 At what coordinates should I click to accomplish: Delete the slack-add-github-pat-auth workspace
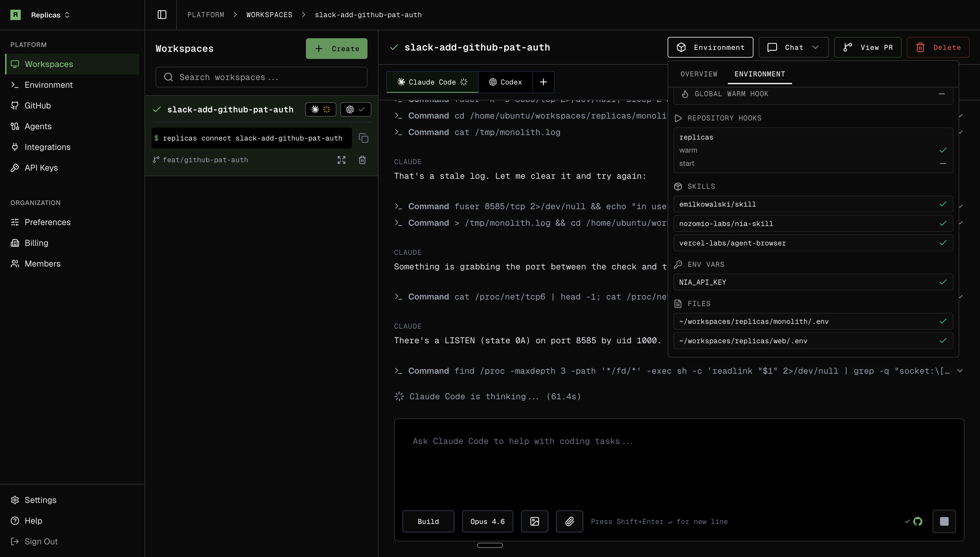938,47
